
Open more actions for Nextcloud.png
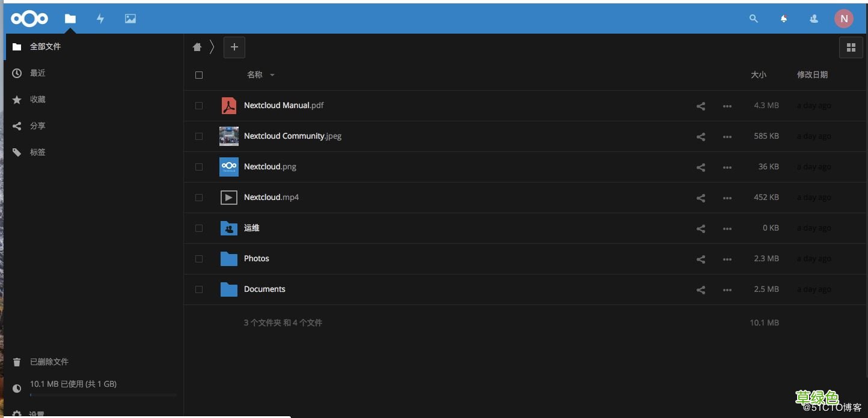coord(727,167)
